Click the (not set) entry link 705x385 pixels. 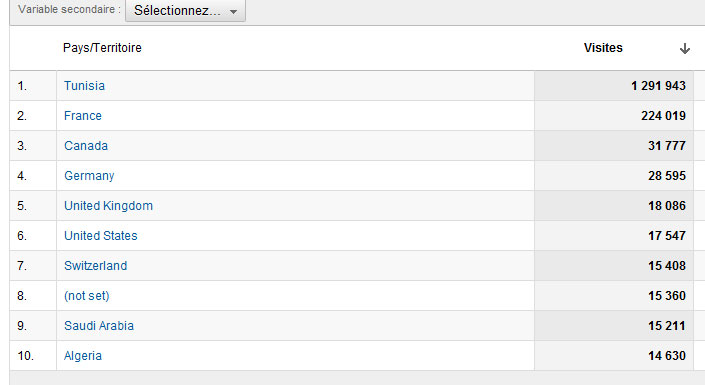click(x=87, y=296)
